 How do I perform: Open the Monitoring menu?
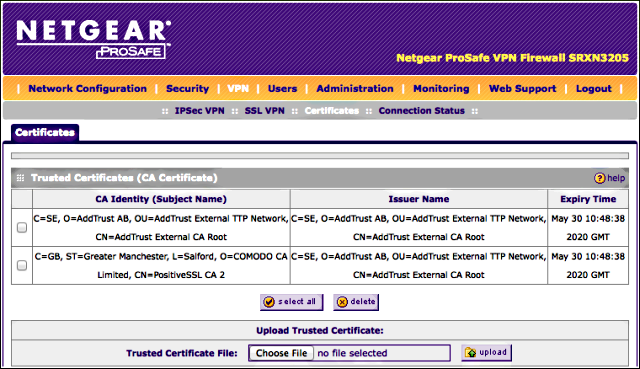pyautogui.click(x=441, y=89)
